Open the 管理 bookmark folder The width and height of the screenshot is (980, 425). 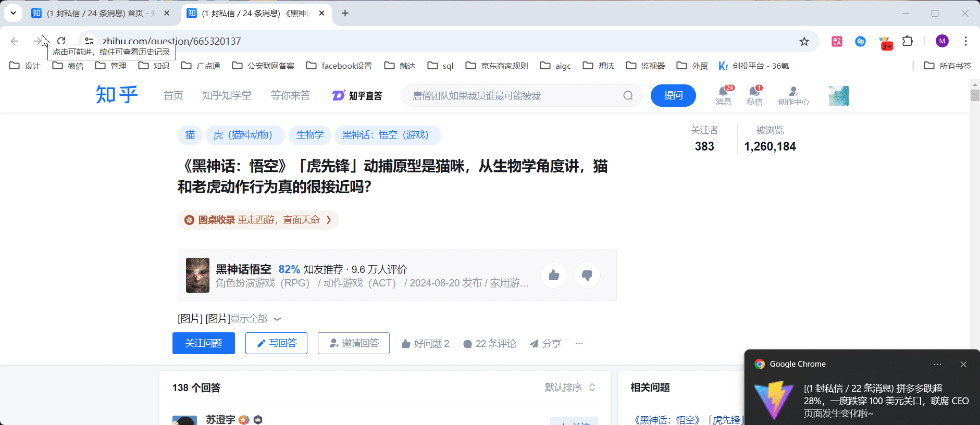111,66
